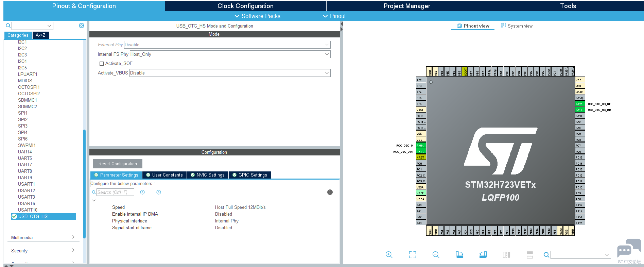Fit chip view with best-fit icon
This screenshot has width=644, height=267.
412,255
